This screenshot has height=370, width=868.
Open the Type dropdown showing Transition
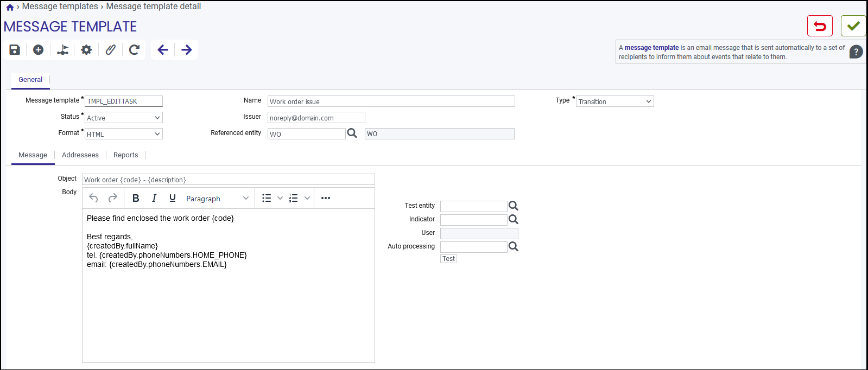(x=614, y=101)
